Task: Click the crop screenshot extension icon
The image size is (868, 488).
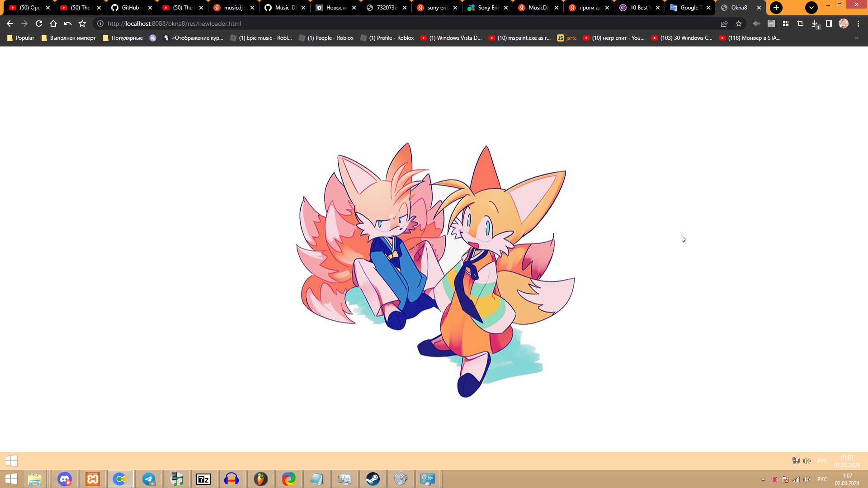Action: (x=800, y=23)
